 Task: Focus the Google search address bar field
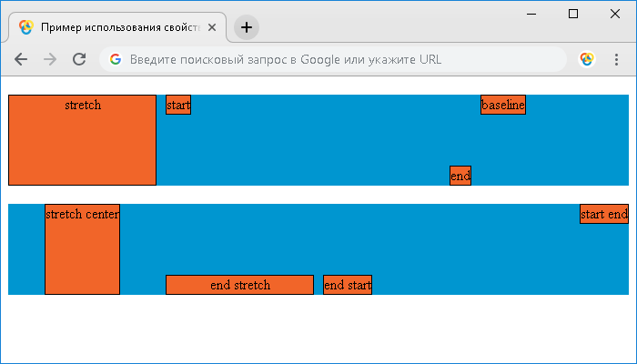tap(333, 60)
